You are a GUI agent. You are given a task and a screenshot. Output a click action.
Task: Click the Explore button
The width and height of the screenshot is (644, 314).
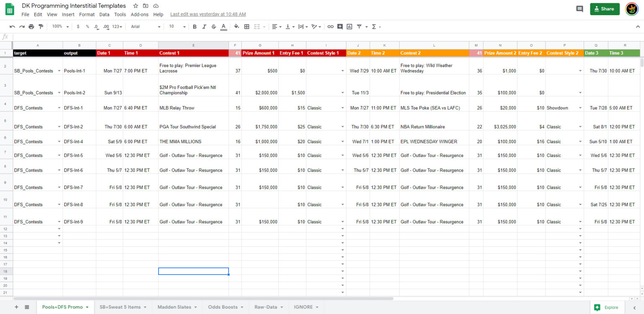click(606, 307)
